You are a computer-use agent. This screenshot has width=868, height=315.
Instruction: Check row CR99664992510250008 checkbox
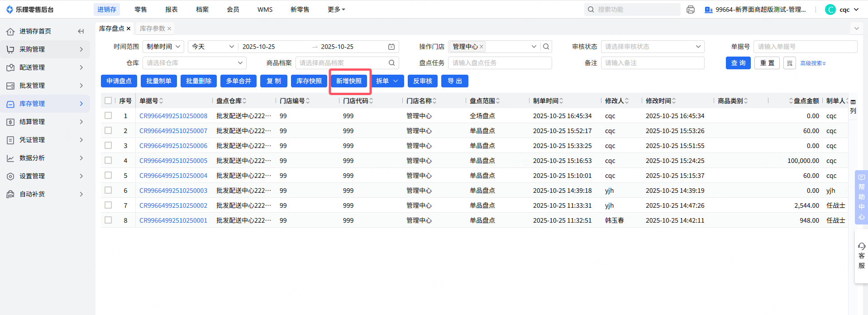tap(108, 115)
